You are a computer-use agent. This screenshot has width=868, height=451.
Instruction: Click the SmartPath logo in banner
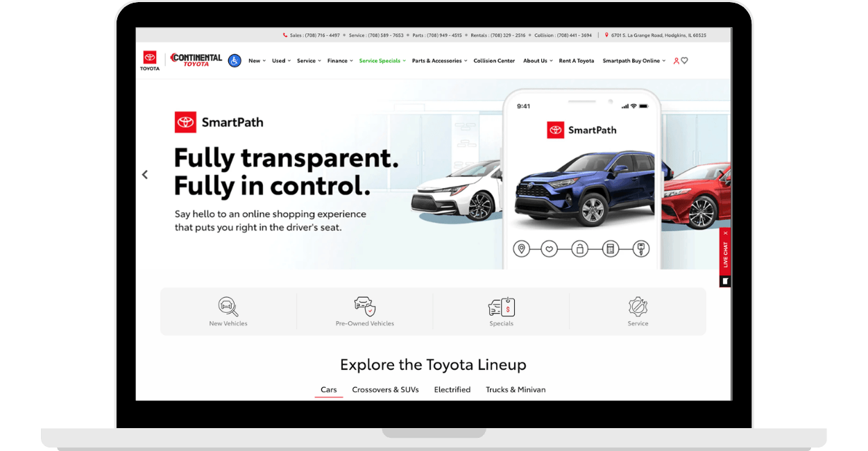pyautogui.click(x=219, y=122)
